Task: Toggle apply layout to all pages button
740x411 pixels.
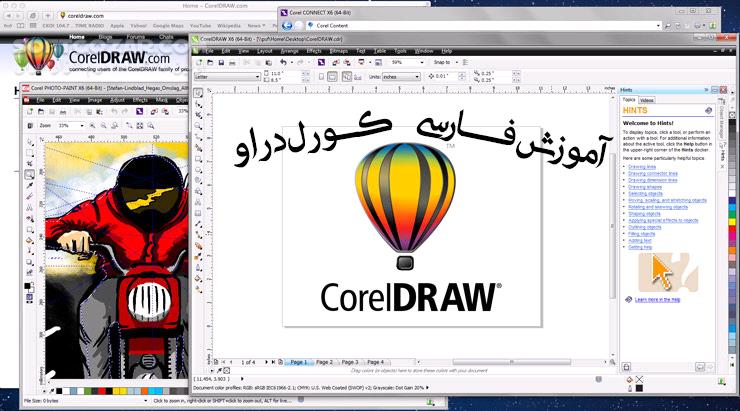Action: [347, 76]
